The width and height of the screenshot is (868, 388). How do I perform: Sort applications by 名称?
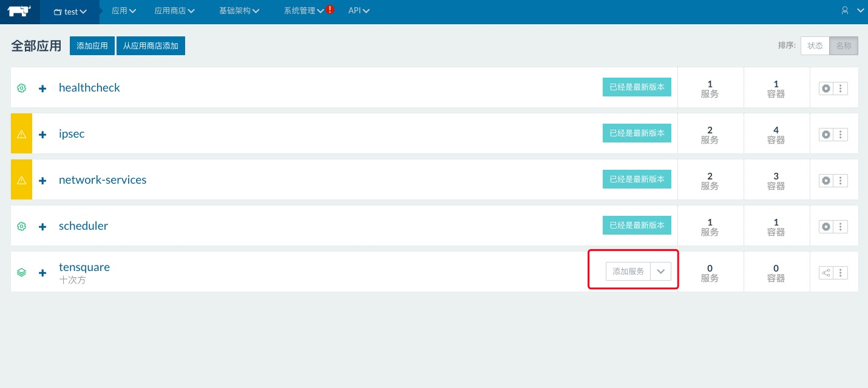point(844,45)
